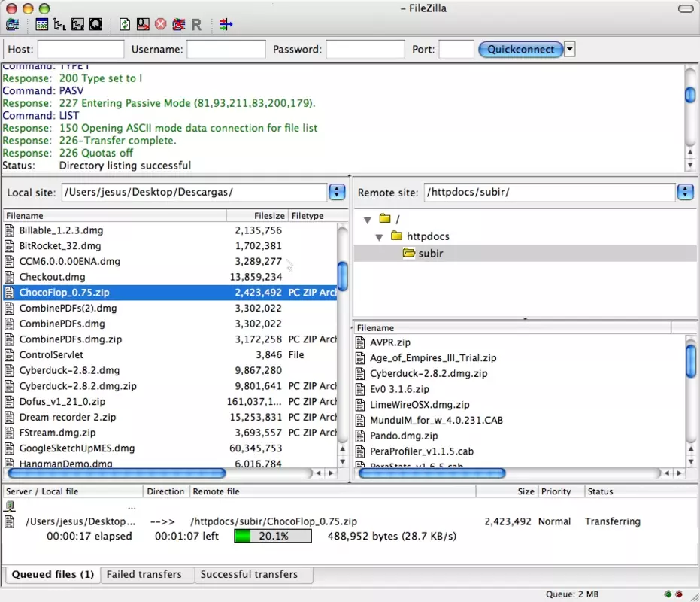The width and height of the screenshot is (700, 602).
Task: Select CCM6.0.0.00ENA.dmg in local list
Action: [x=170, y=261]
